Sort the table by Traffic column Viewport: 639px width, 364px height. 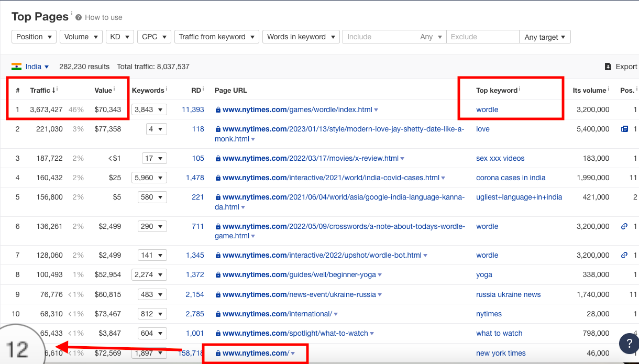[42, 90]
